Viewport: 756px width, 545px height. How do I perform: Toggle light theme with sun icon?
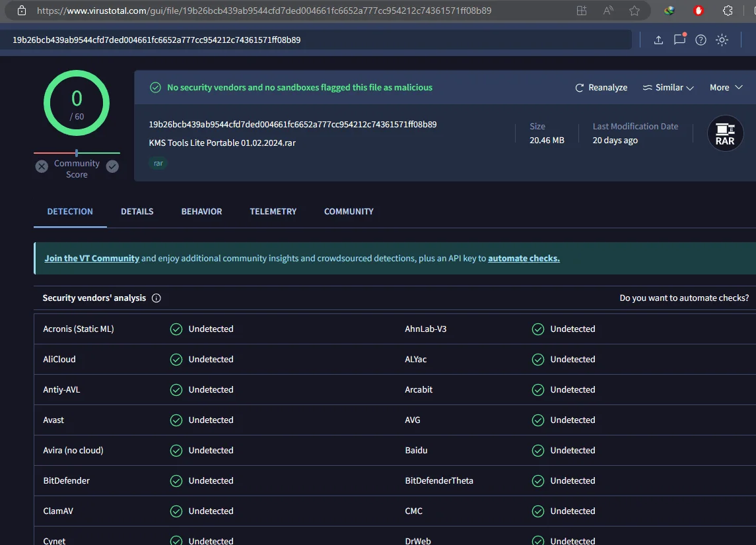[722, 40]
